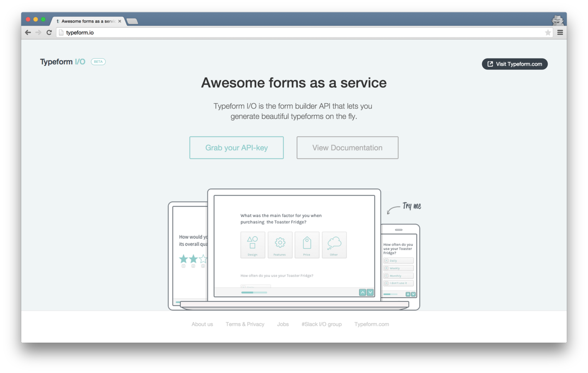588x373 pixels.
Task: Click the phone form progress bar
Action: click(390, 294)
